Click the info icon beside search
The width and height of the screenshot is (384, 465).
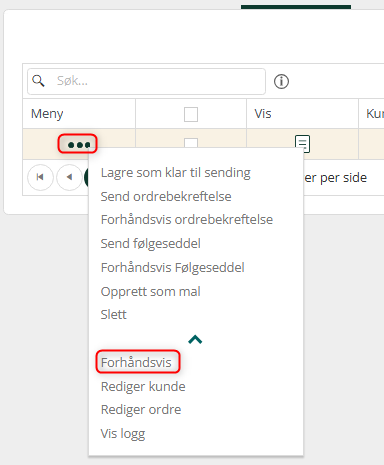pyautogui.click(x=281, y=81)
